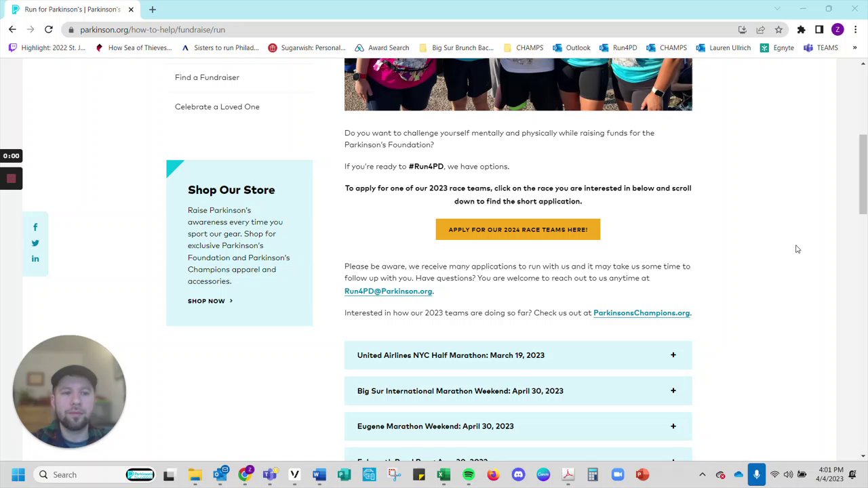Open Zoom from the taskbar
868x488 pixels.
pyautogui.click(x=617, y=474)
